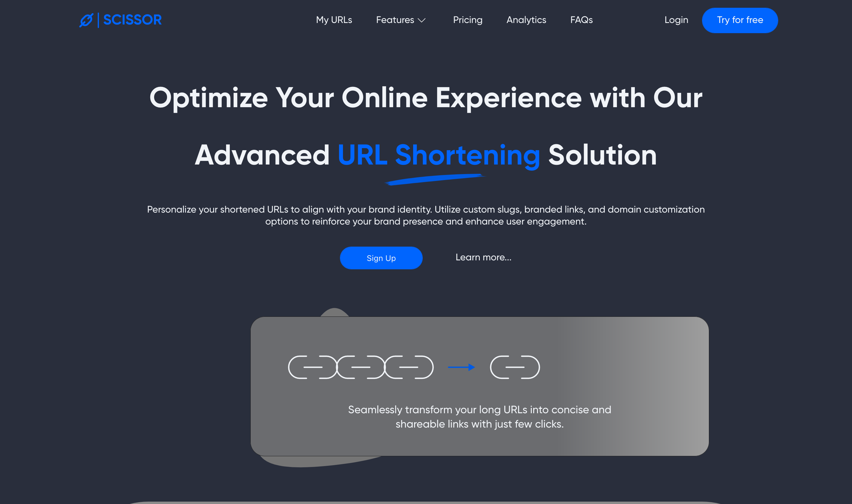
Task: Select the Pricing menu item
Action: click(x=468, y=20)
